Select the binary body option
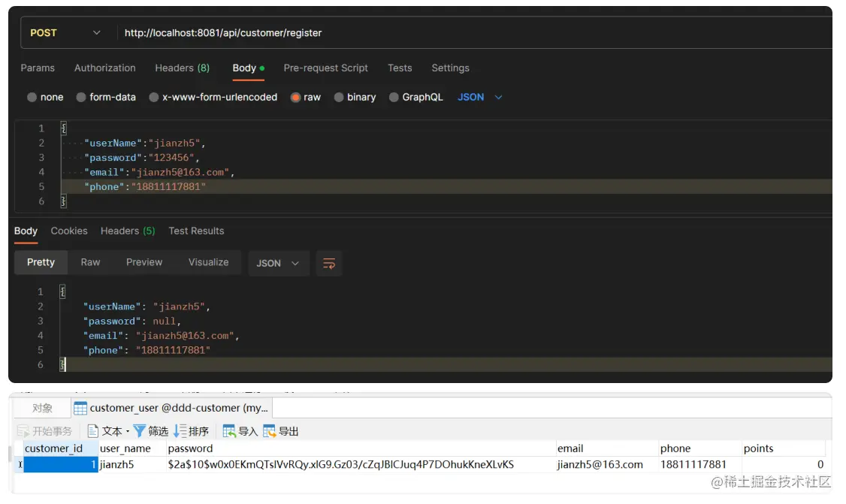Viewport: 846px width, 504px height. coord(339,97)
